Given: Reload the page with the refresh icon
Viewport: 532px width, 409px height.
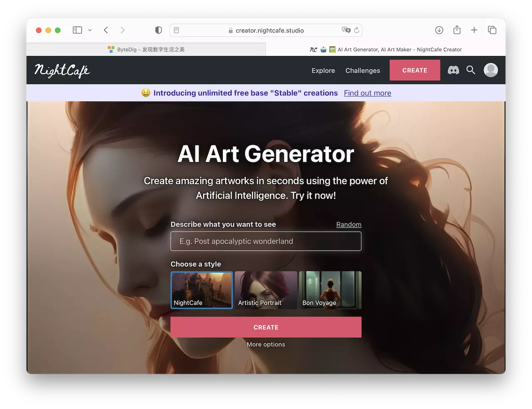Looking at the screenshot, I should click(x=357, y=30).
